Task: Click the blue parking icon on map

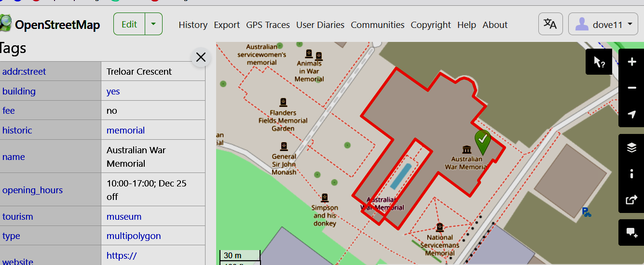Action: (x=586, y=212)
